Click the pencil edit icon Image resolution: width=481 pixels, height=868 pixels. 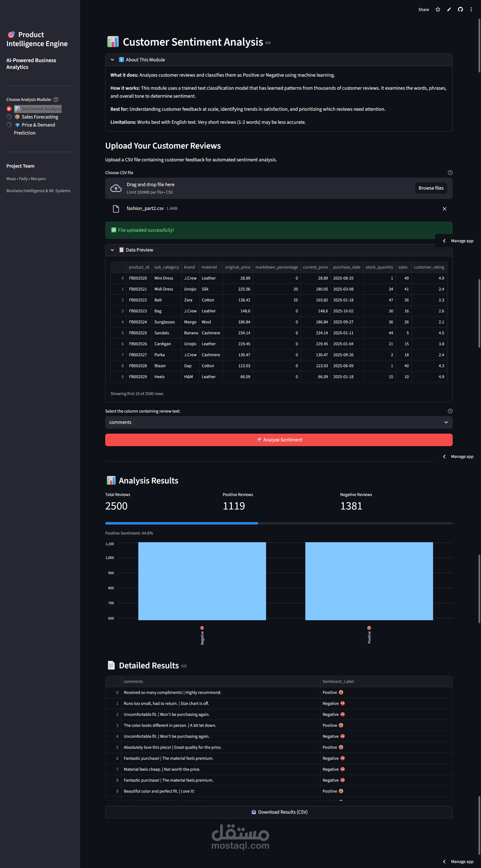coord(449,10)
